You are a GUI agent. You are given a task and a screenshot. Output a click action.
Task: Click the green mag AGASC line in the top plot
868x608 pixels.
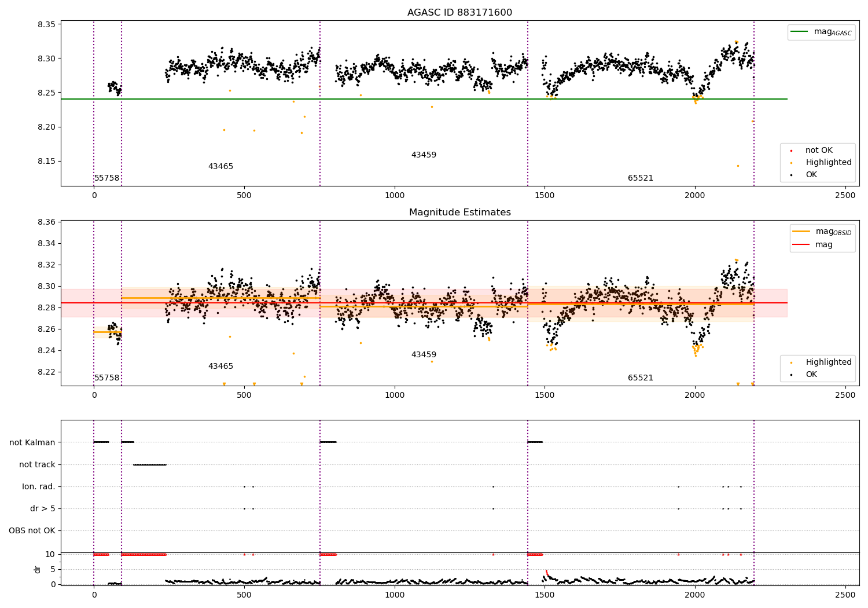424,99
